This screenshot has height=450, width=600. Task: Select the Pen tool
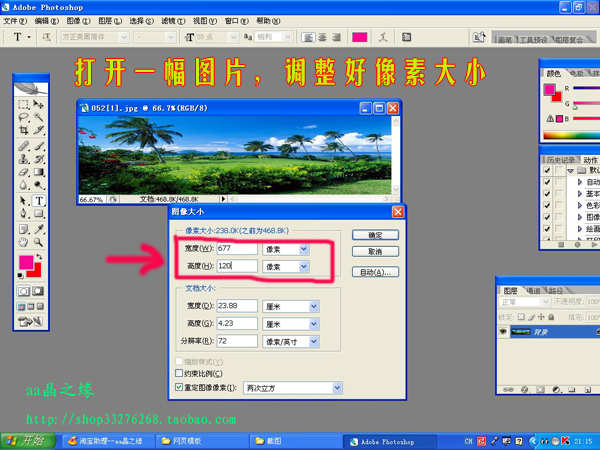[x=24, y=214]
